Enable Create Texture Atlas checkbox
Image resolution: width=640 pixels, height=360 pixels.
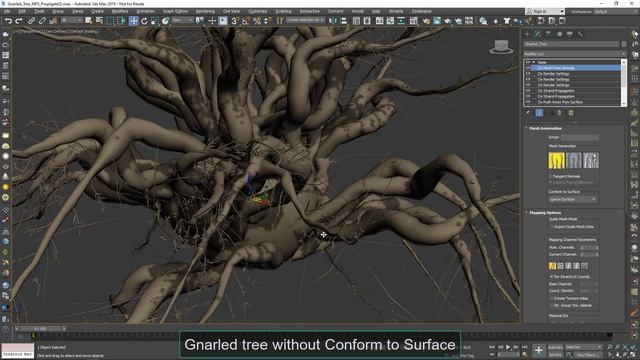[x=552, y=298]
